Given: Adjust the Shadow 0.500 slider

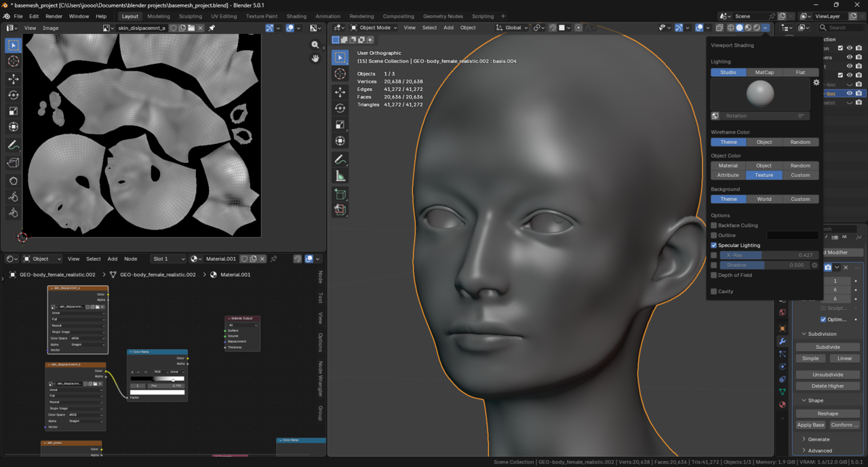Looking at the screenshot, I should [x=764, y=265].
